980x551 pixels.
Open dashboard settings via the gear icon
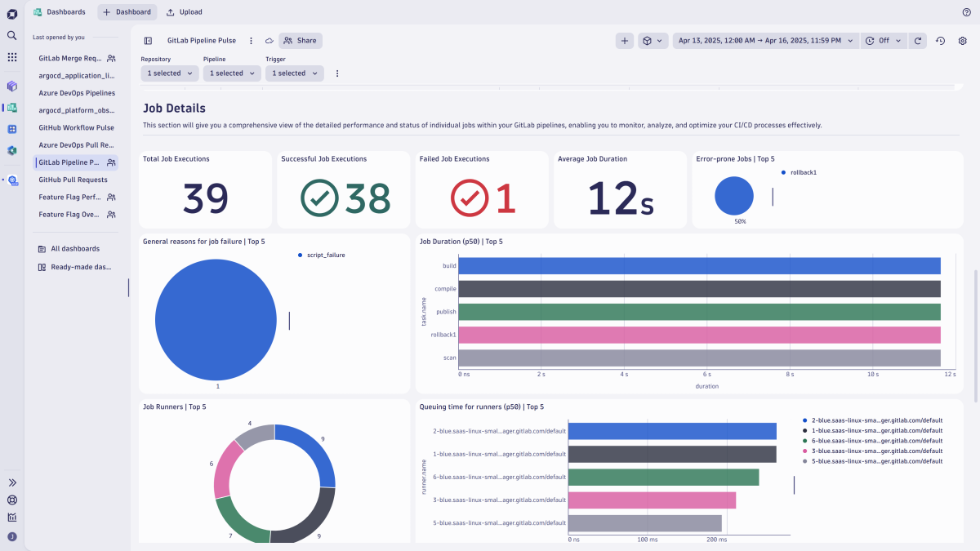962,40
